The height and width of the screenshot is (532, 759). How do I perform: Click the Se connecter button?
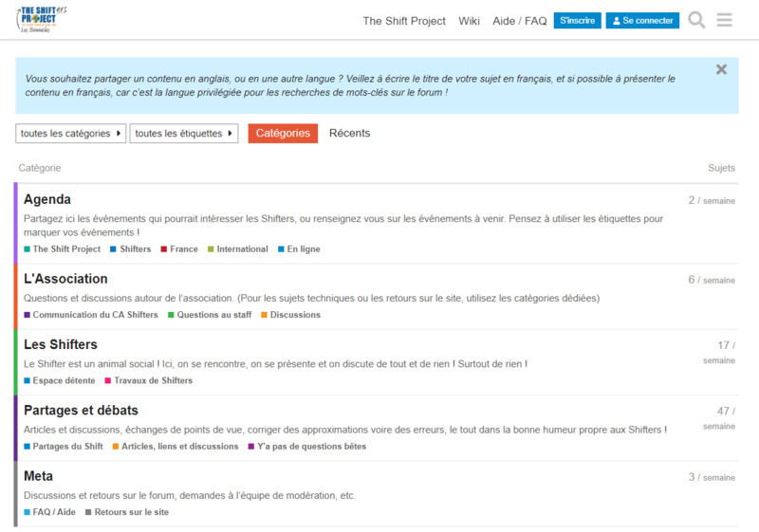642,20
